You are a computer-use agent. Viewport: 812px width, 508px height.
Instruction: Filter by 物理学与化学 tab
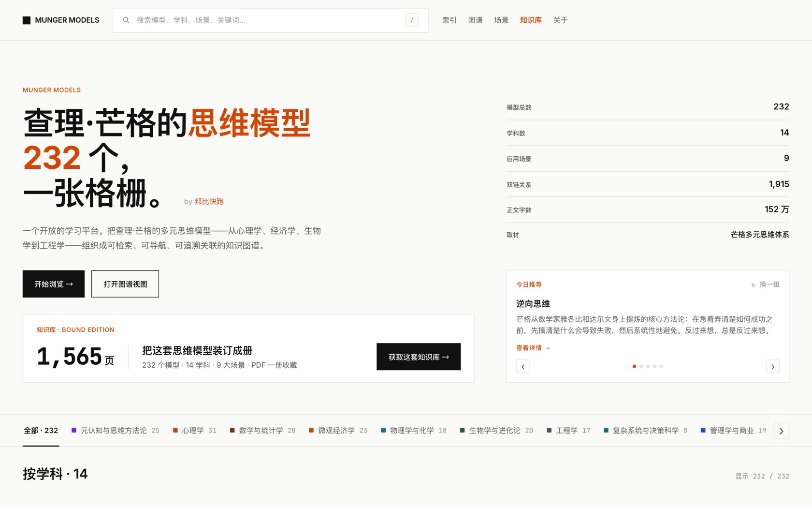[x=414, y=431]
